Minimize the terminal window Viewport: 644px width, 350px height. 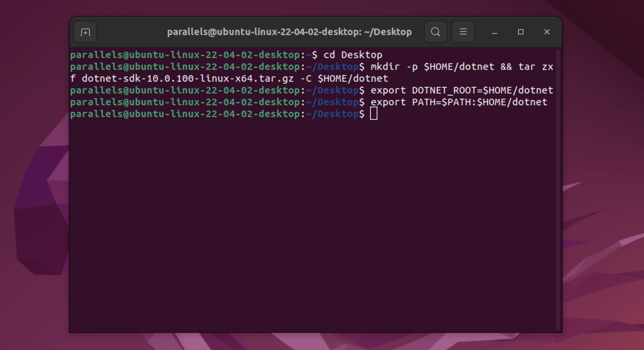495,32
